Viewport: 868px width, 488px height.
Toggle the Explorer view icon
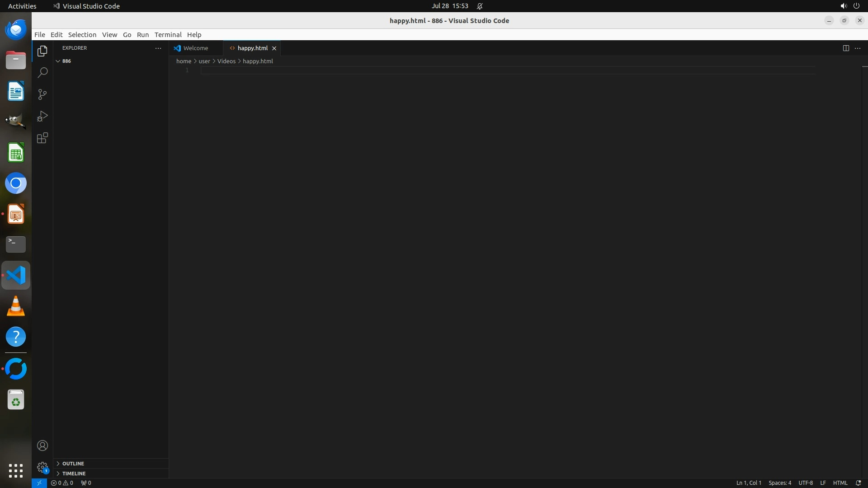coord(42,51)
